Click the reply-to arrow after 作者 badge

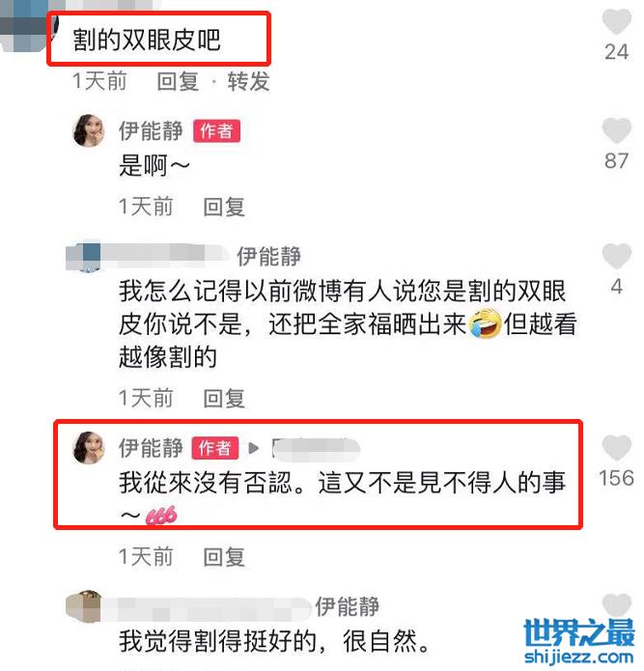[254, 448]
